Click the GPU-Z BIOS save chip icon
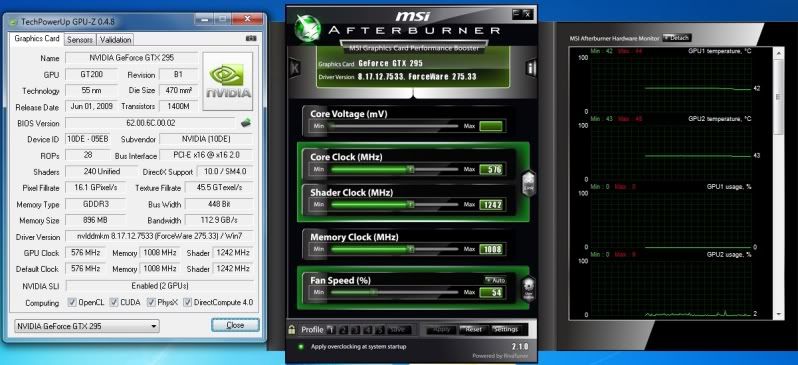 click(x=246, y=123)
